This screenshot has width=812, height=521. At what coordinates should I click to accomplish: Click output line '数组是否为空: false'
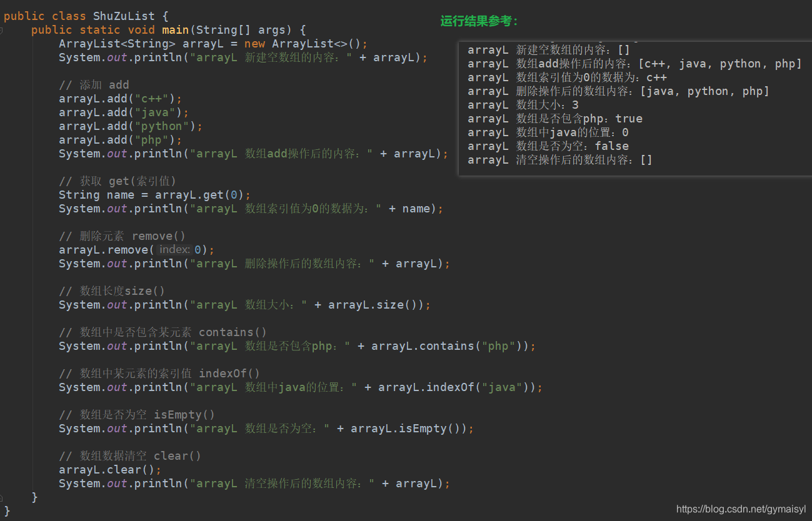tap(548, 146)
